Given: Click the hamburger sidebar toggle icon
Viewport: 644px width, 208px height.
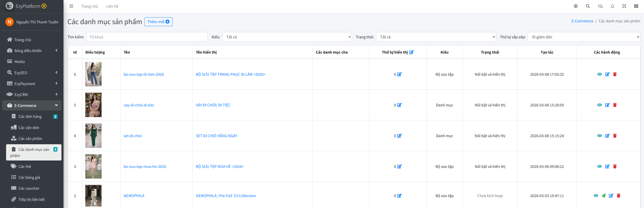Looking at the screenshot, I should 71,6.
